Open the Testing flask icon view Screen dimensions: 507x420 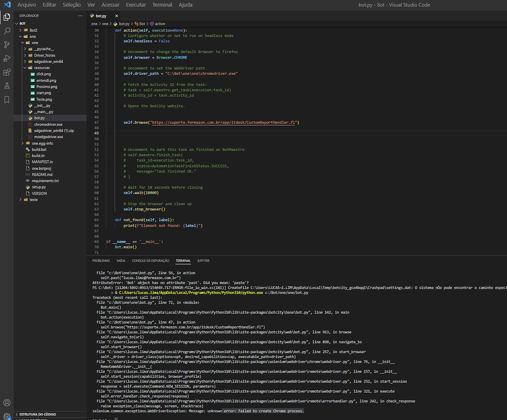[6, 86]
